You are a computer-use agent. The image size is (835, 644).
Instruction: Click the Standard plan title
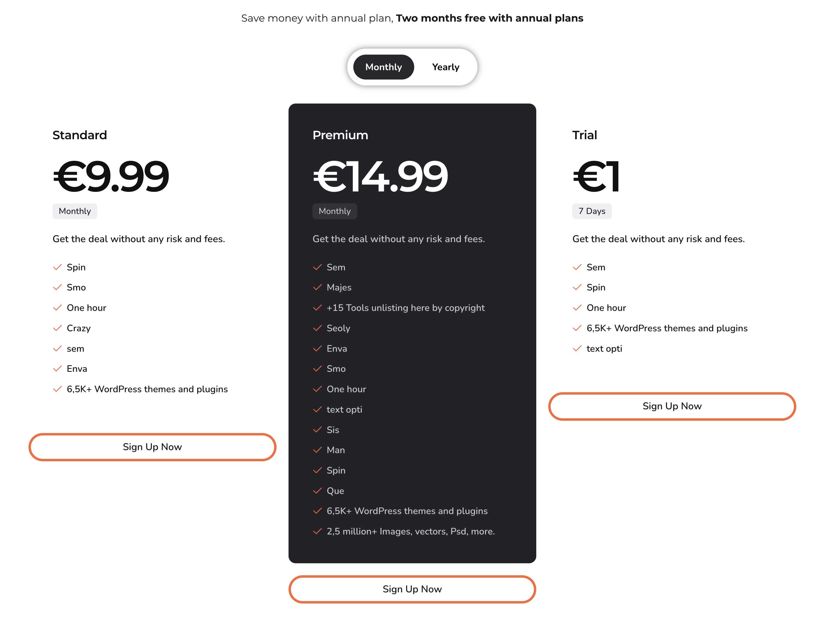click(79, 135)
